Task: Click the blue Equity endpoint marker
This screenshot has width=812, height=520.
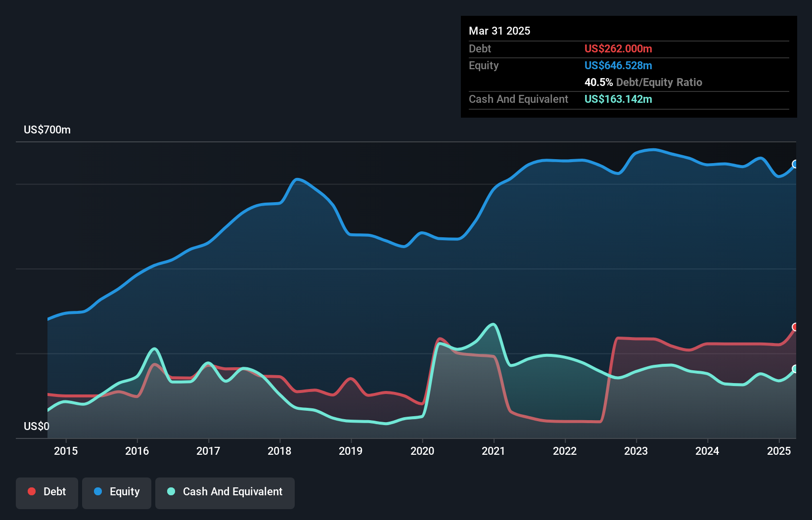Action: point(795,164)
